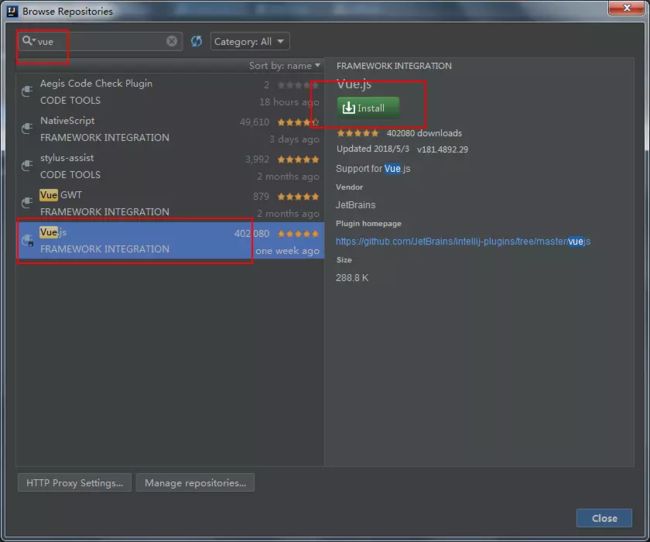Viewport: 650px width, 542px height.
Task: Click the 49,610 downloads count
Action: point(255,122)
